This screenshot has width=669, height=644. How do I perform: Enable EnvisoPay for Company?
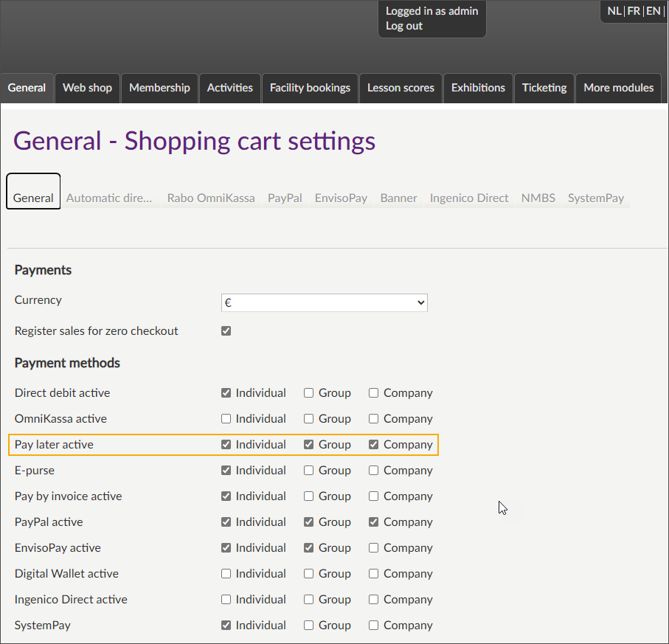(374, 548)
